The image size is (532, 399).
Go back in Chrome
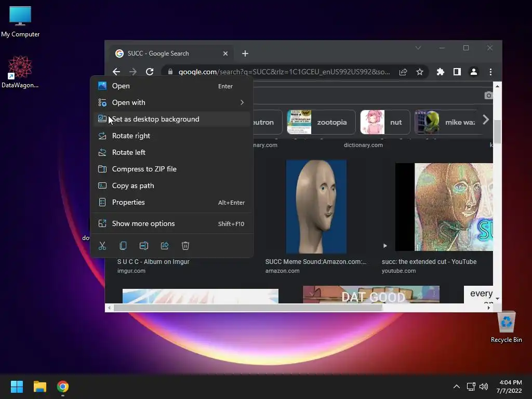pyautogui.click(x=116, y=72)
